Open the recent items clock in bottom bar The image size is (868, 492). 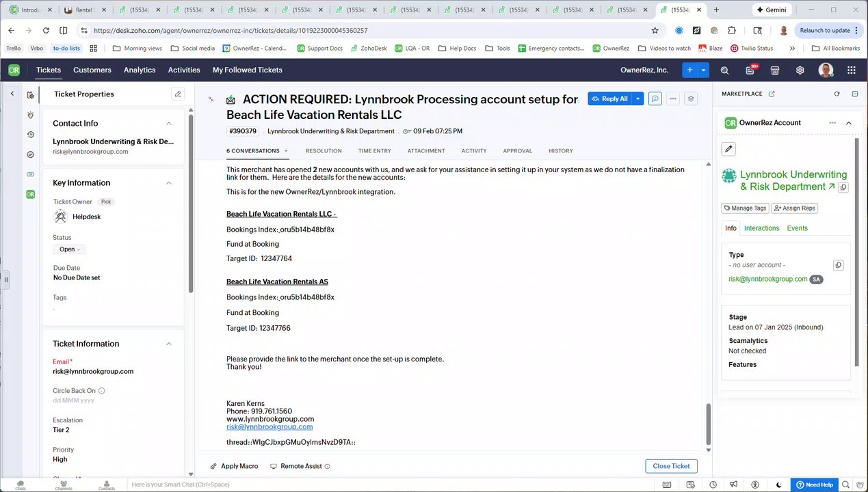click(x=713, y=484)
